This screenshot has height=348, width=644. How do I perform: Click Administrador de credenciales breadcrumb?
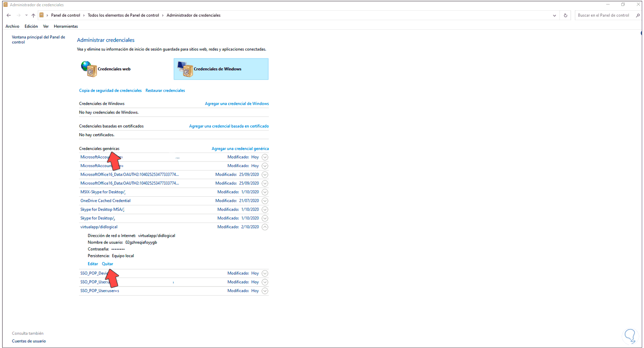point(194,15)
